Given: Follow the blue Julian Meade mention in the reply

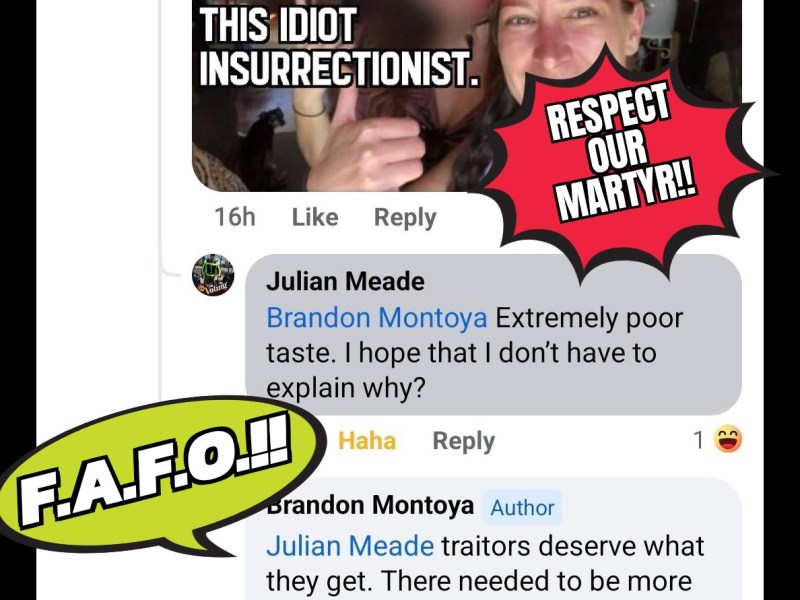Looking at the screenshot, I should [x=350, y=546].
